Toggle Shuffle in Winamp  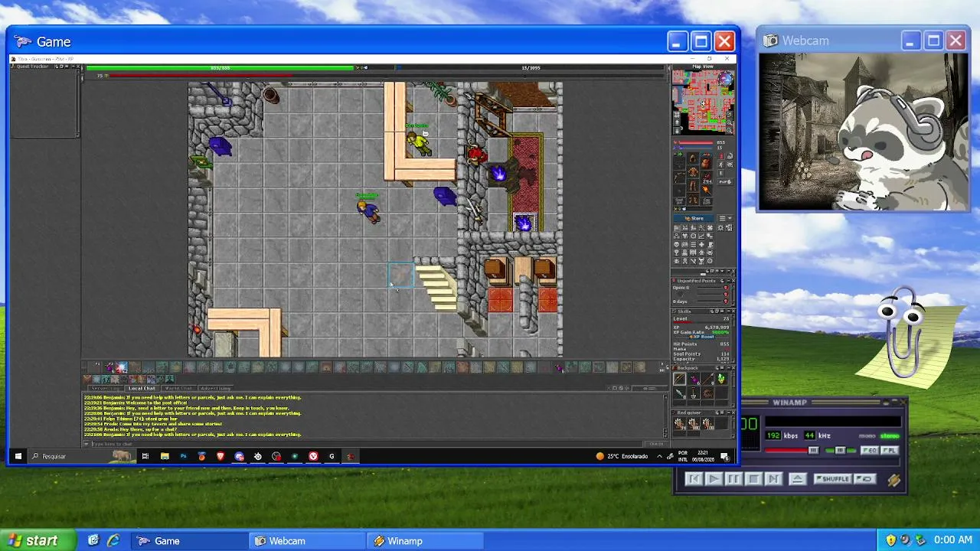point(833,479)
